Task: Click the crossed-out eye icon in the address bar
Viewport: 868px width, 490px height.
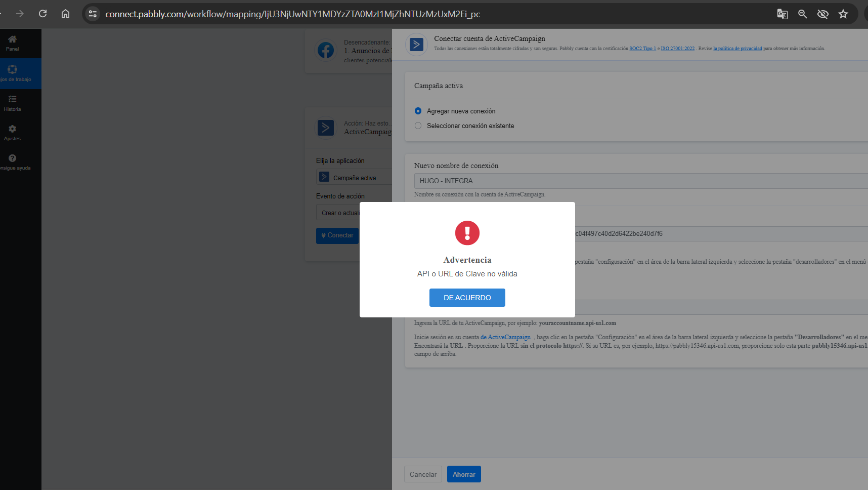Action: [x=823, y=14]
